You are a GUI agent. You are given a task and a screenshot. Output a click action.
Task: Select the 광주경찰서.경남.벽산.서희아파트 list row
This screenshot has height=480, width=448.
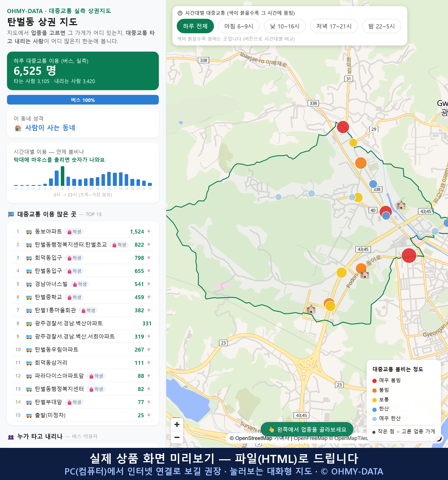tap(83, 337)
